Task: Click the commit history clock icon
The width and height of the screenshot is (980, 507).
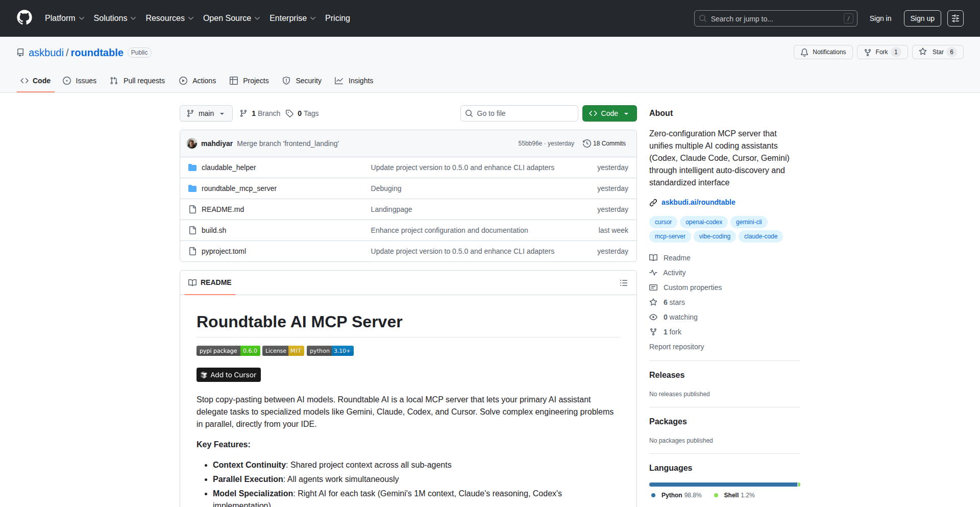Action: tap(587, 143)
